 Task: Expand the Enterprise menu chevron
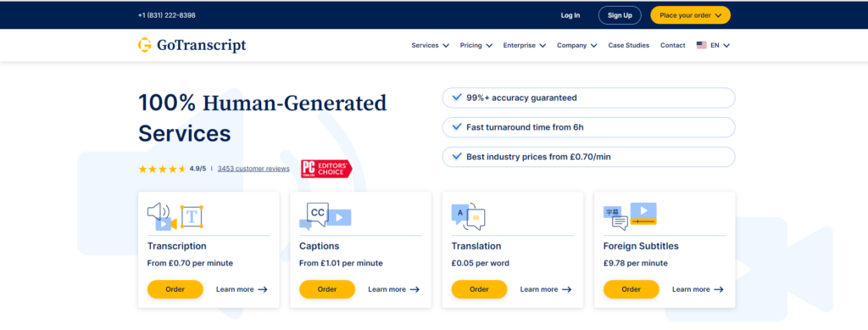[542, 46]
